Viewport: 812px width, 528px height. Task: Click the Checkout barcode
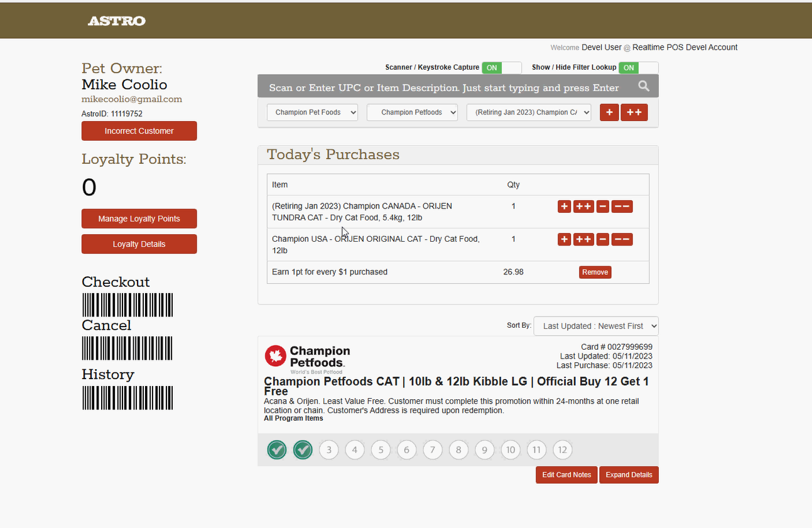click(x=127, y=305)
